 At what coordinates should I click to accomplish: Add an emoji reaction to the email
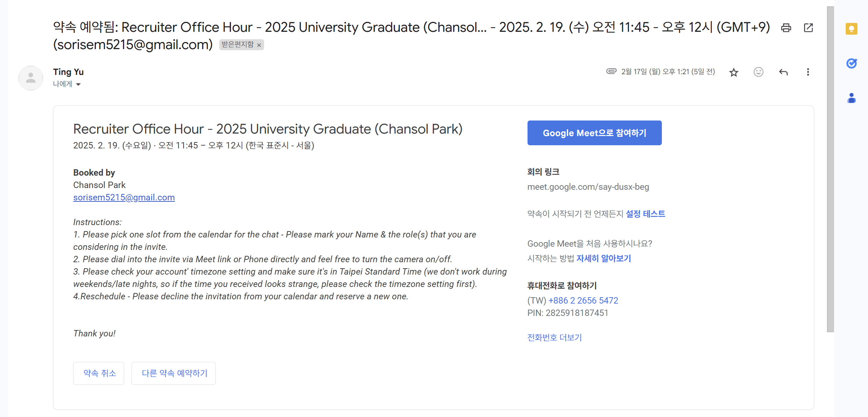click(758, 72)
